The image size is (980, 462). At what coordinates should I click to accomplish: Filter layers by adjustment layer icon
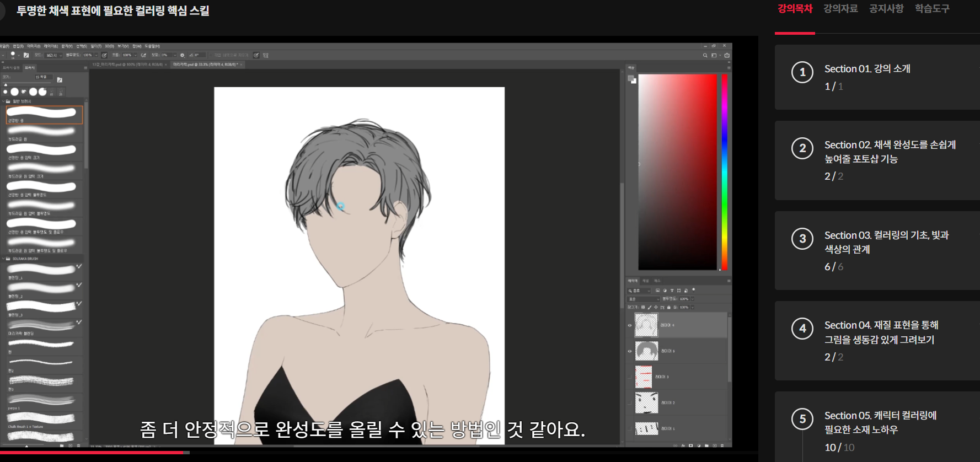point(665,291)
